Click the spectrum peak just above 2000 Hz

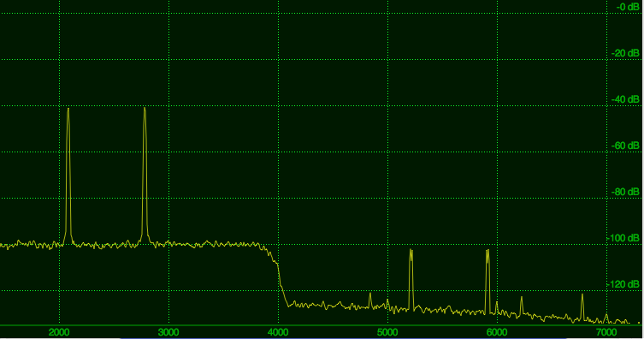(x=68, y=175)
